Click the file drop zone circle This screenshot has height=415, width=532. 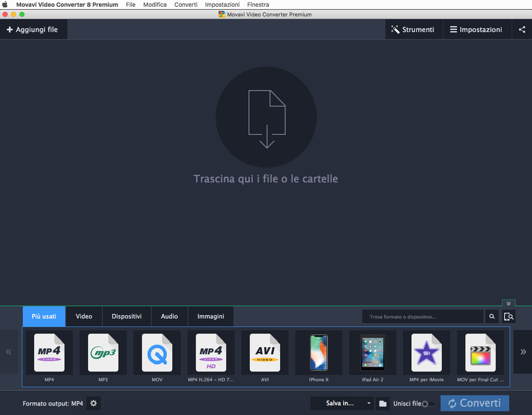(267, 117)
